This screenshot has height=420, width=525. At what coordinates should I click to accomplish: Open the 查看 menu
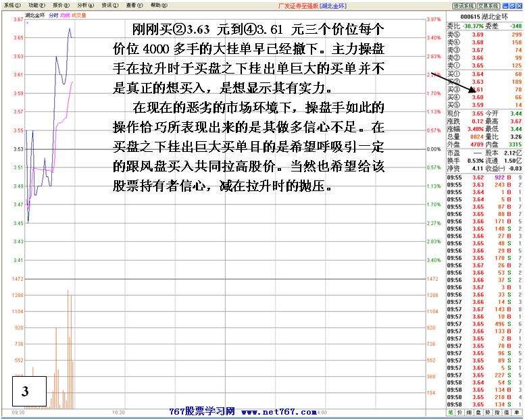(132, 5)
